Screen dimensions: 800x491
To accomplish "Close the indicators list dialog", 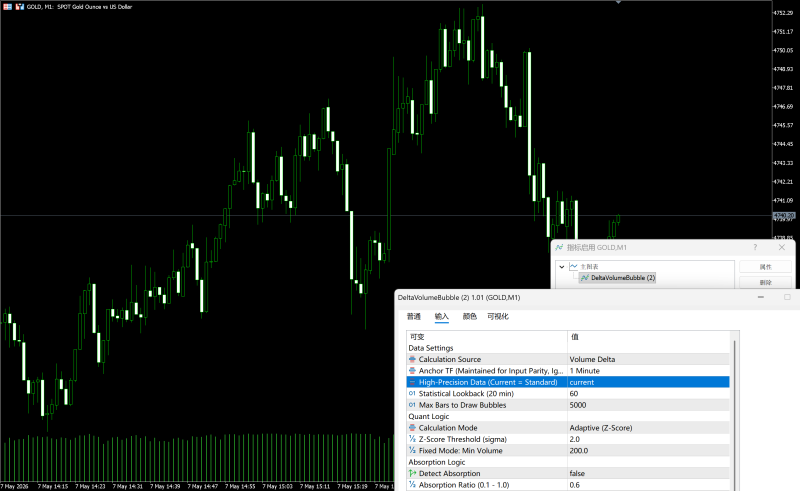I will (782, 247).
